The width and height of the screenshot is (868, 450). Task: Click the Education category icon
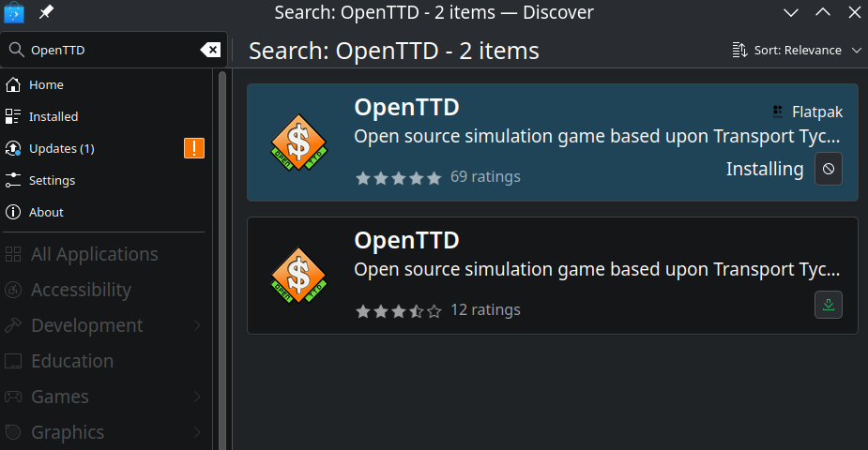pyautogui.click(x=13, y=361)
